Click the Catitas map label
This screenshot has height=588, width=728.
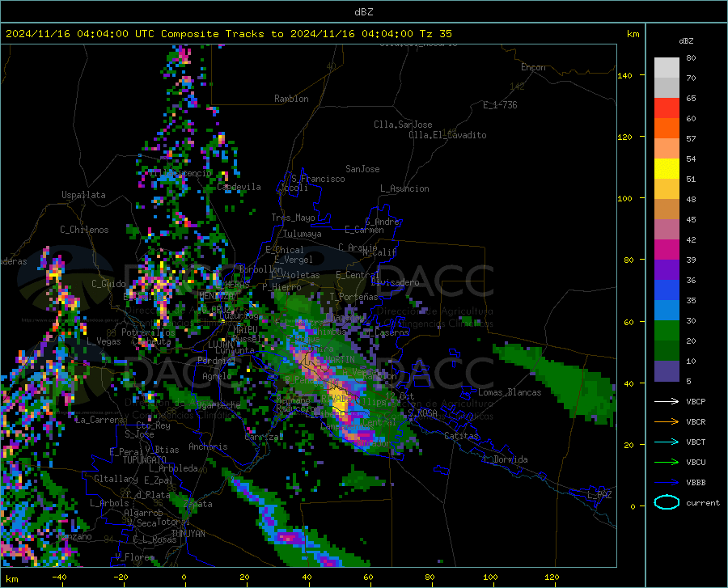pyautogui.click(x=461, y=436)
